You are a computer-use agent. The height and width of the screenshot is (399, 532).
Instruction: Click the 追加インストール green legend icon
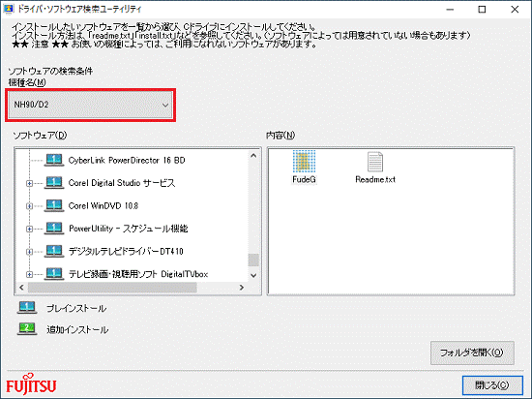pos(27,329)
